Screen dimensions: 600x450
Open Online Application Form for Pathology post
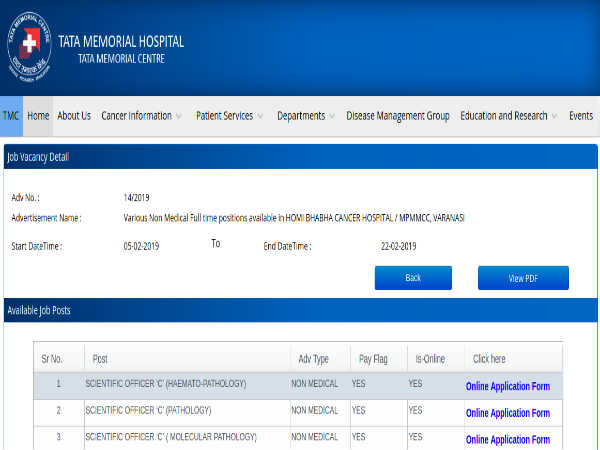click(507, 413)
